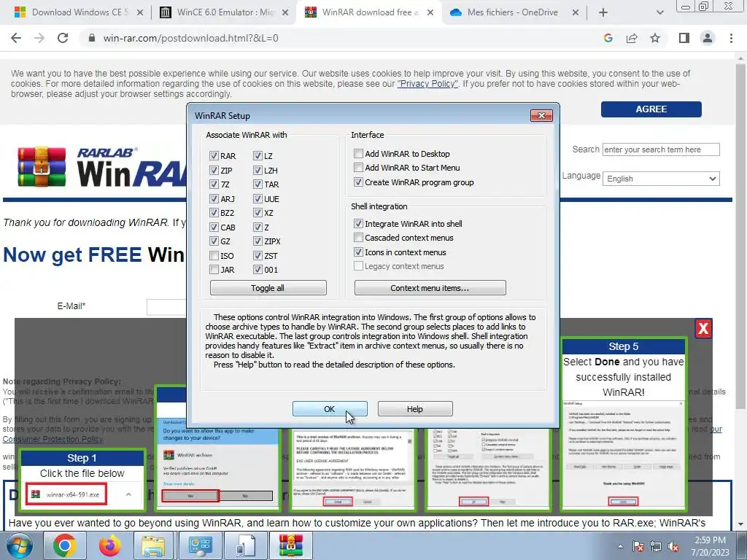The width and height of the screenshot is (747, 560).
Task: Open the WinRAR taskbar icon
Action: point(290,545)
